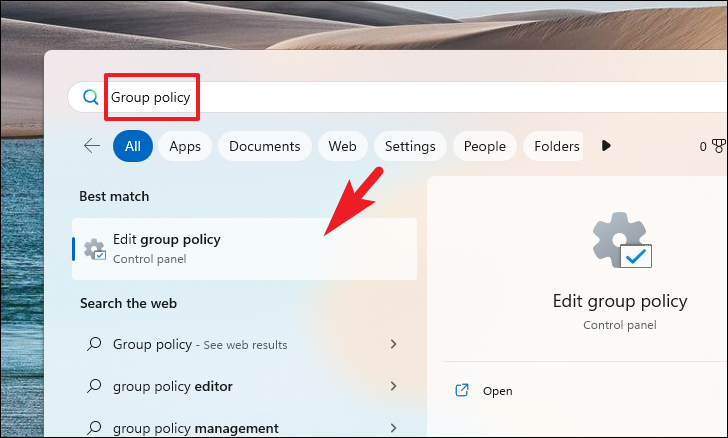Select the All filter tab
728x438 pixels.
click(133, 146)
